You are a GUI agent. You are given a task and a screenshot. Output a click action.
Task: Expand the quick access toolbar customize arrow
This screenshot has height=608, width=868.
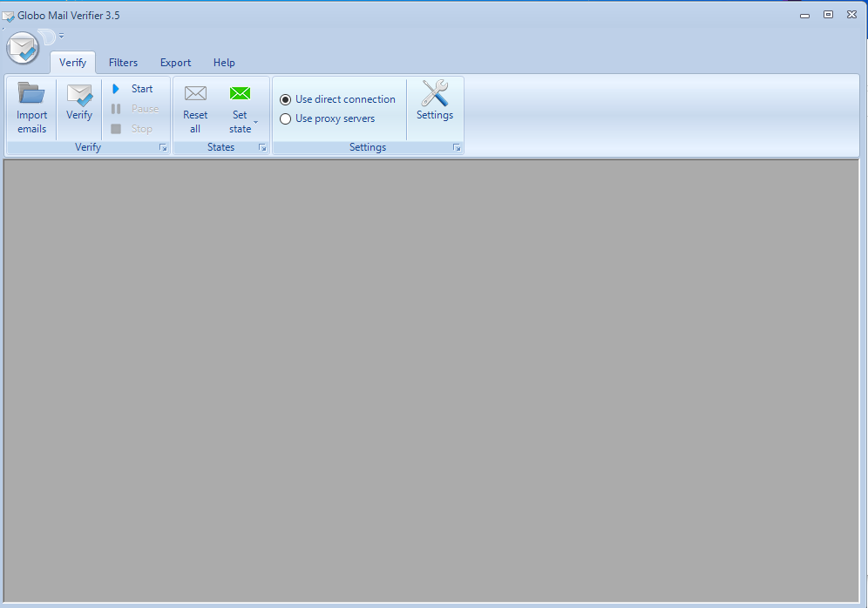pyautogui.click(x=62, y=37)
